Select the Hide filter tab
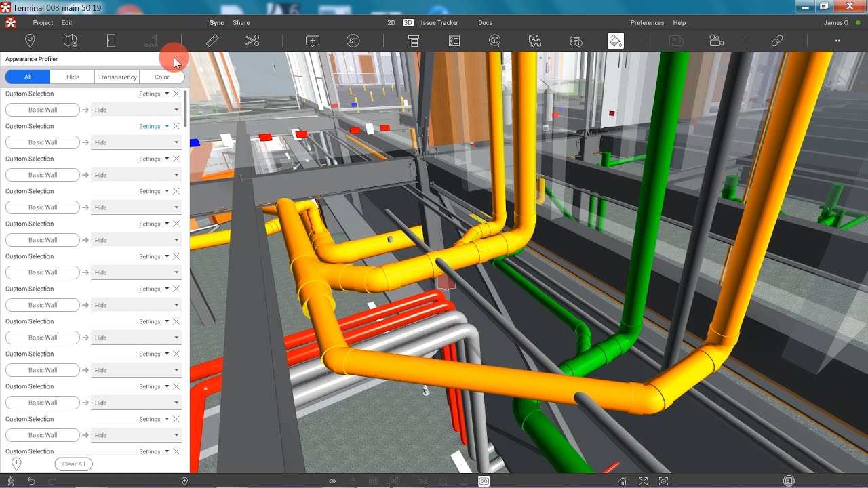 coord(73,77)
